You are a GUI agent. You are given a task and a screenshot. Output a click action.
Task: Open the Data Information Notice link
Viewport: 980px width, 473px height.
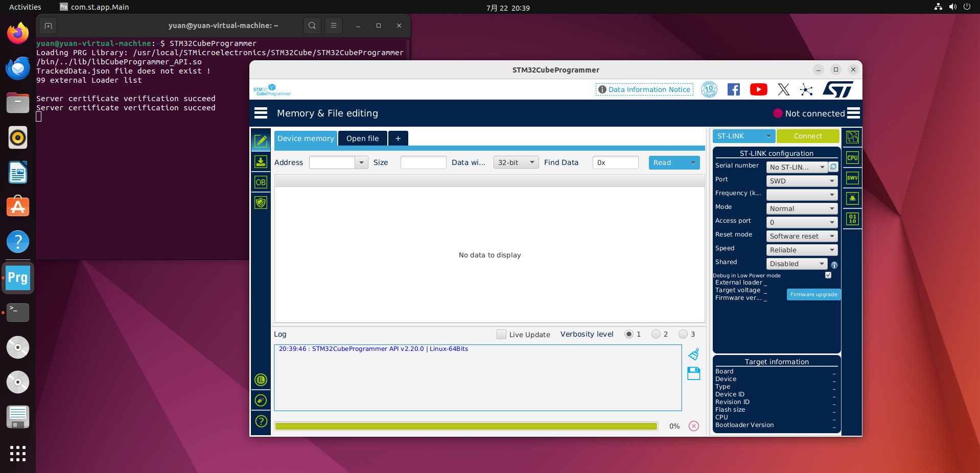644,89
